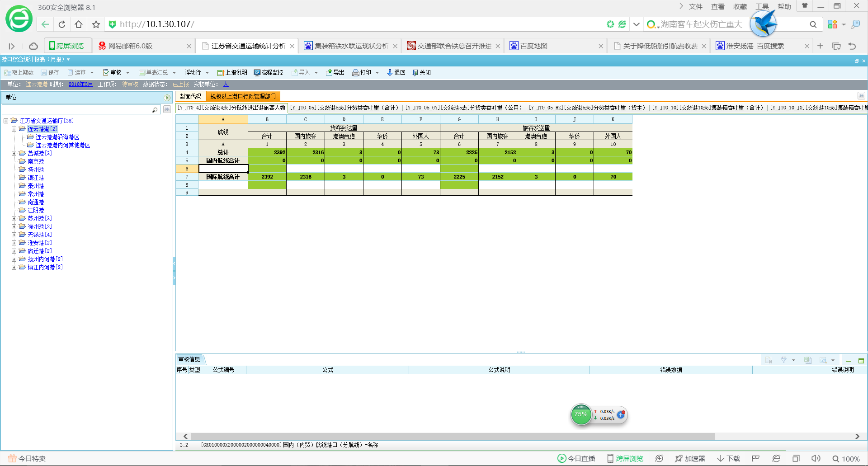This screenshot has width=868, height=466.
Task: Open the 打印 dropdown arrow
Action: tap(377, 72)
